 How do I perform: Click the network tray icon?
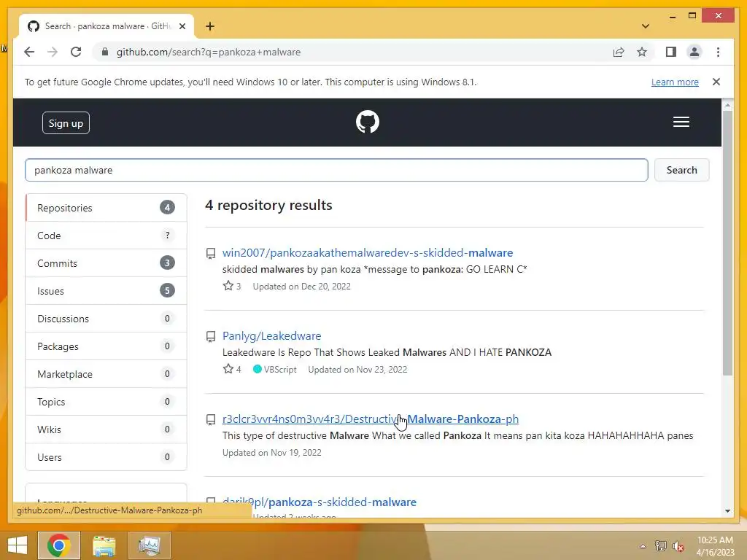tap(660, 545)
